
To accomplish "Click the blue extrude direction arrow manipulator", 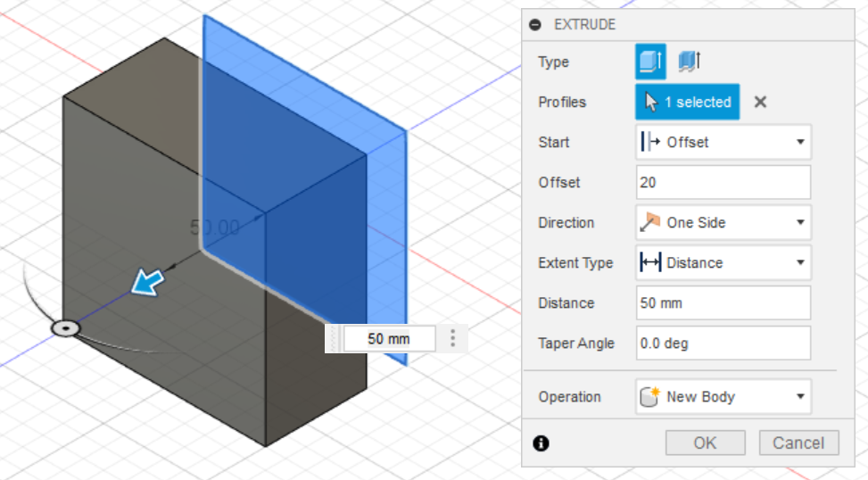I will (x=147, y=282).
